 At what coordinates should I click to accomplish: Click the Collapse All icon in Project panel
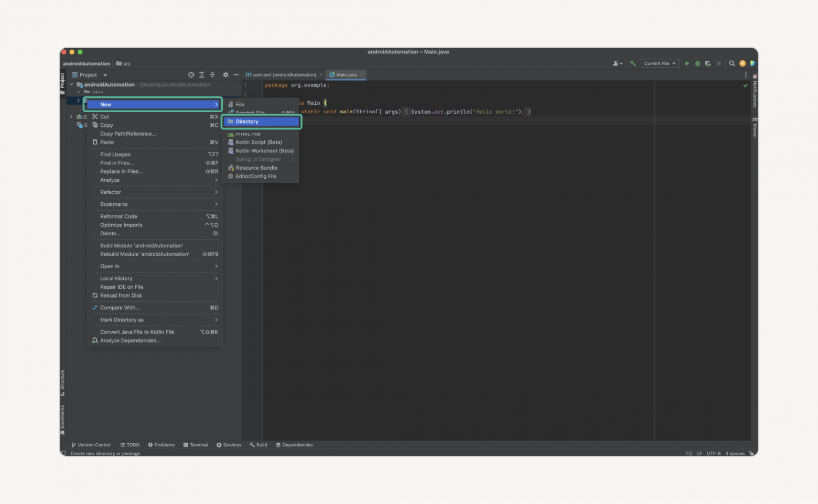(212, 75)
